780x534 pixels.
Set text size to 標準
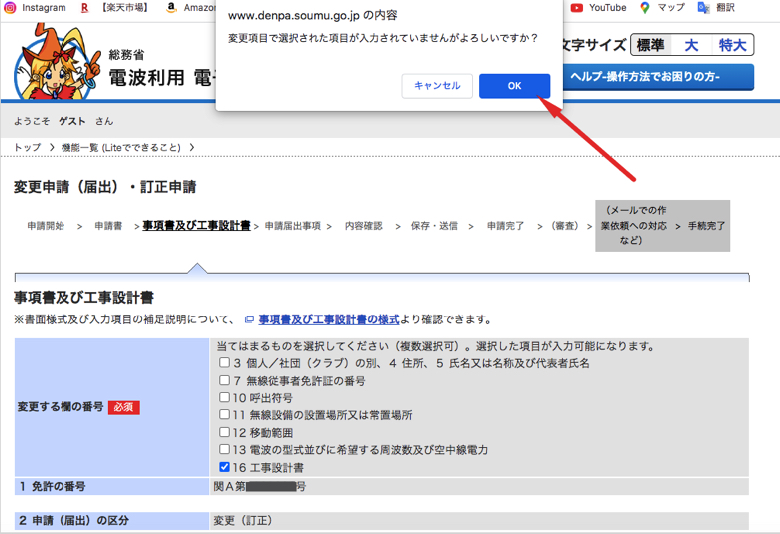coord(650,45)
